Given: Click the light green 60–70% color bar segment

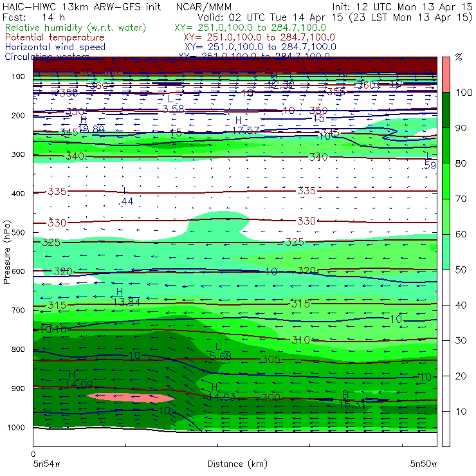Looking at the screenshot, I should click(x=446, y=216).
